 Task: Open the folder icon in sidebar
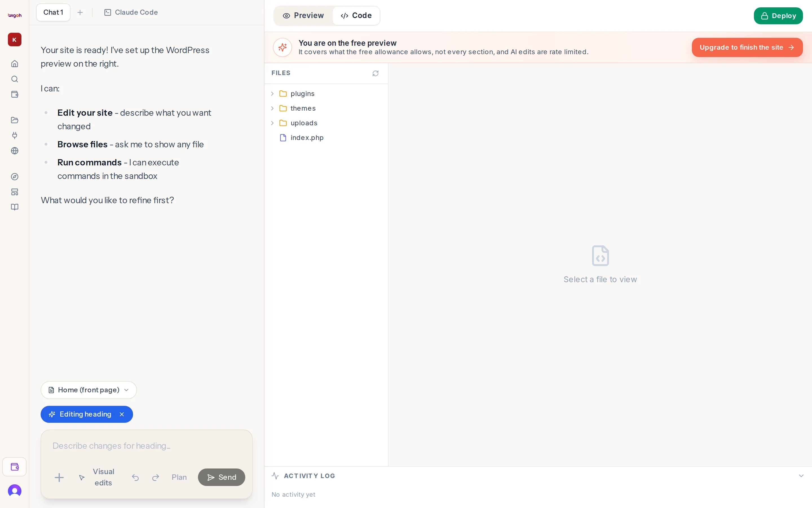pyautogui.click(x=14, y=120)
